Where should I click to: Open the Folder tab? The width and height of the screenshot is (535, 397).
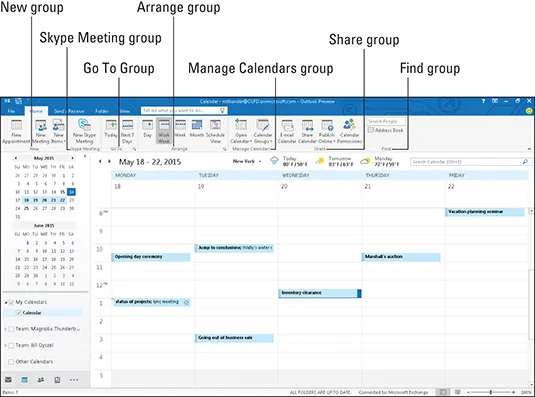pos(102,111)
